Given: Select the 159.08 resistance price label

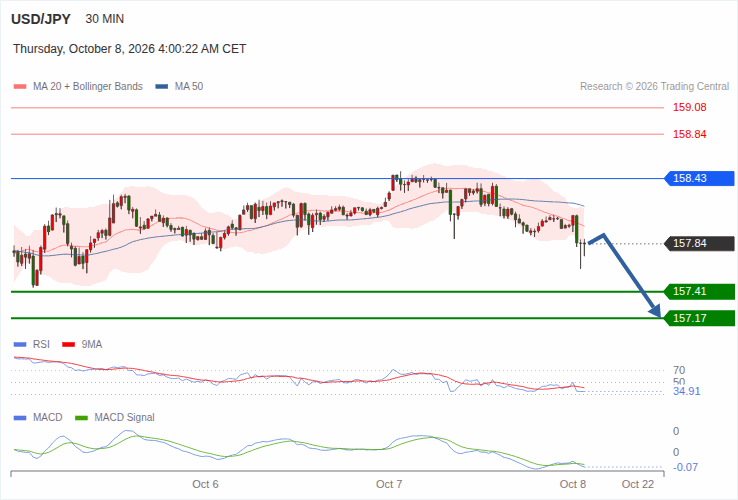Looking at the screenshot, I should pyautogui.click(x=690, y=107).
